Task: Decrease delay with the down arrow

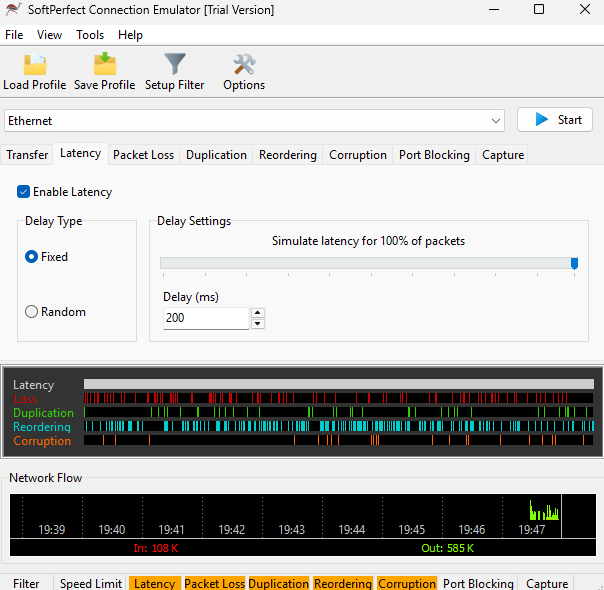Action: click(258, 324)
